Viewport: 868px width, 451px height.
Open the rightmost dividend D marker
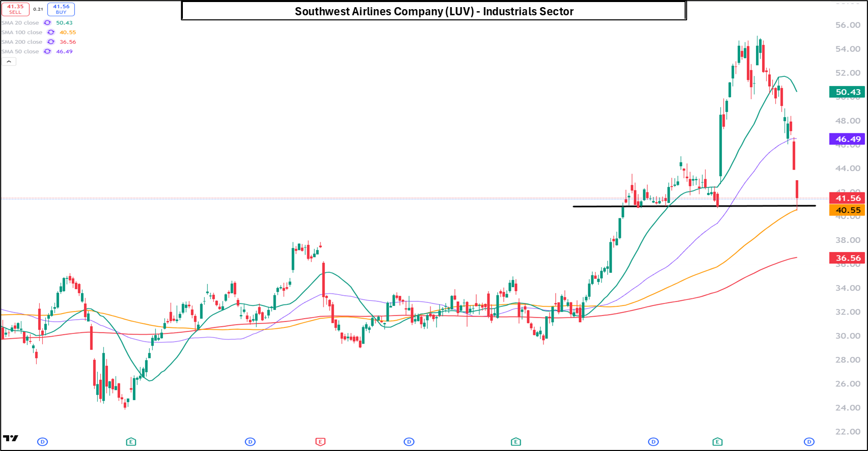tap(809, 442)
